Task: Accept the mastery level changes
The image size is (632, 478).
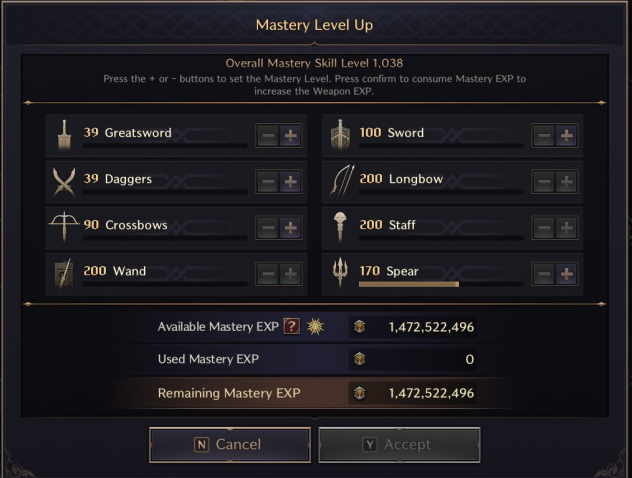Action: (399, 445)
